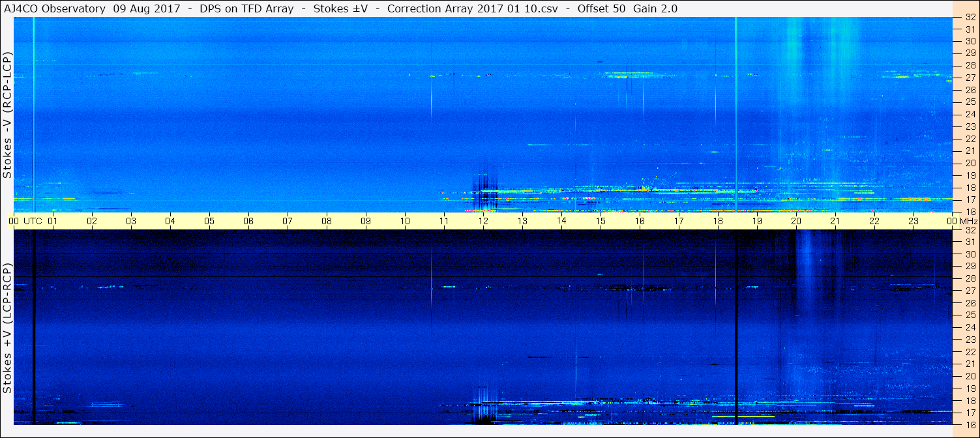Click dark burst near 12 UTC in upper panel

[484, 192]
